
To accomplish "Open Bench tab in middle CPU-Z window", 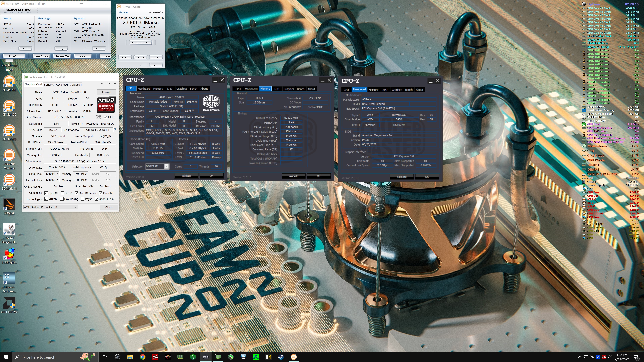I will pyautogui.click(x=301, y=89).
